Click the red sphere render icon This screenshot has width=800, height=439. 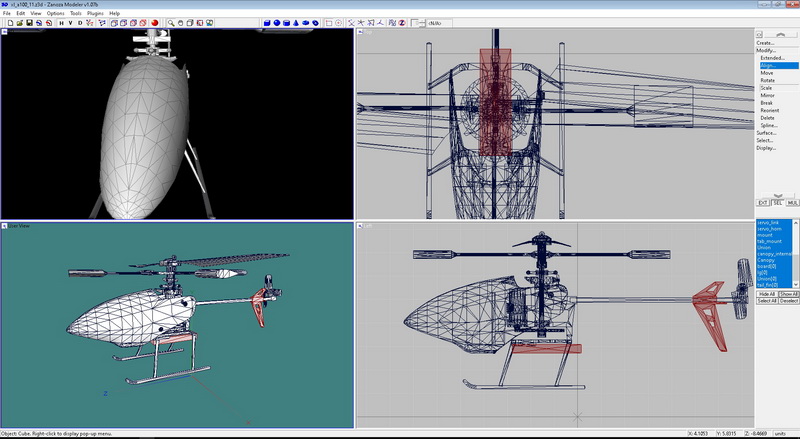pyautogui.click(x=156, y=22)
